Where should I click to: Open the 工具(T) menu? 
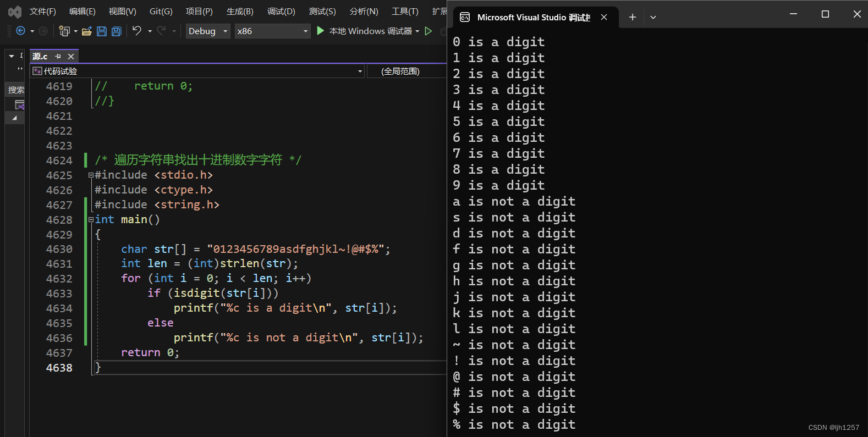[x=405, y=12]
